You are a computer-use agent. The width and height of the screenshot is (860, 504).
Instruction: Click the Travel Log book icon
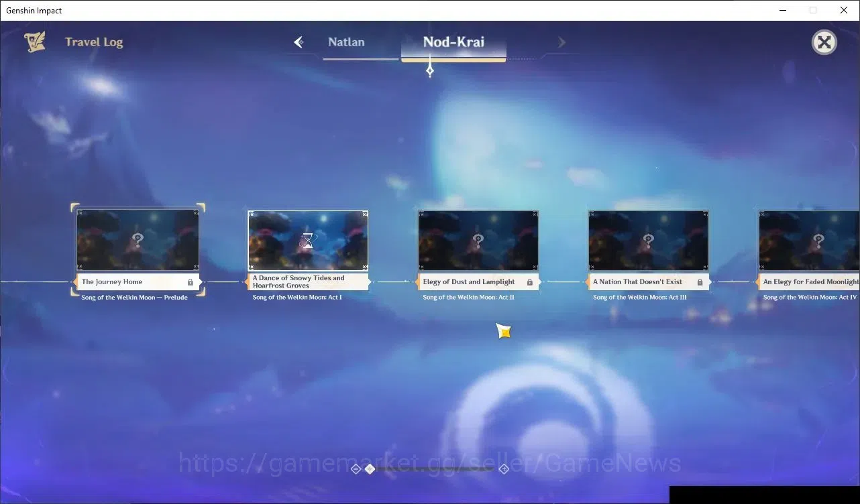point(35,42)
